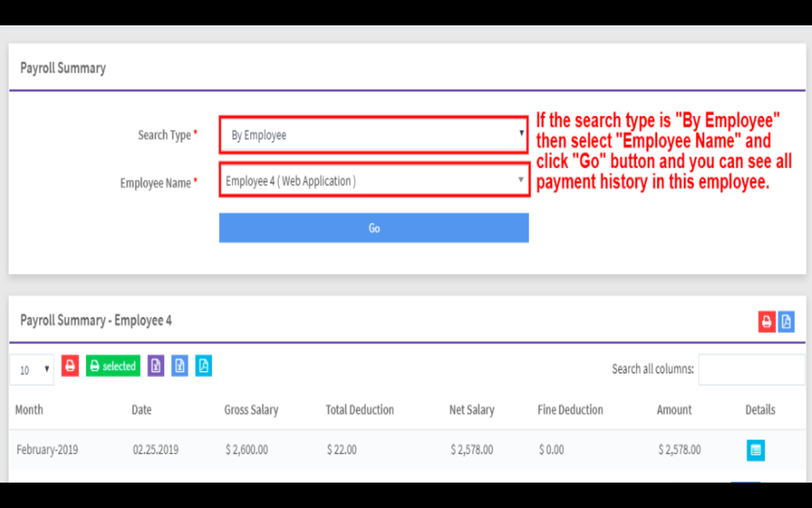Click the Search all columns input field
This screenshot has width=812, height=508.
coord(751,369)
